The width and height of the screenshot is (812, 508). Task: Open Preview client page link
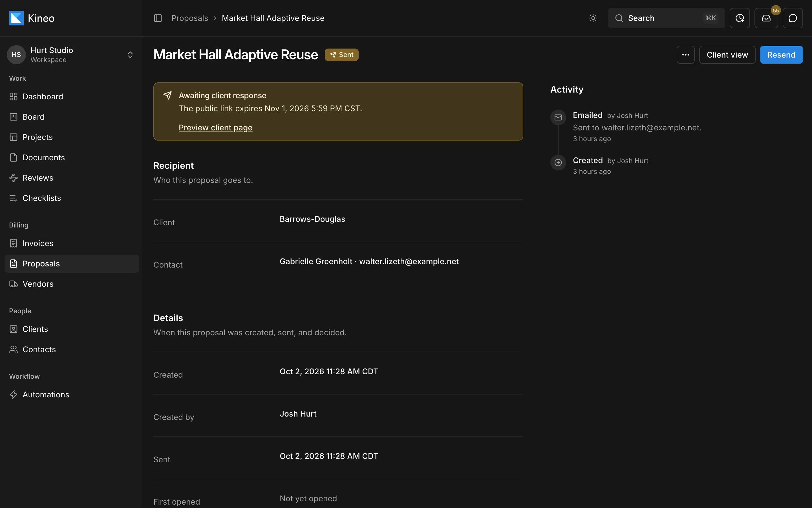215,128
